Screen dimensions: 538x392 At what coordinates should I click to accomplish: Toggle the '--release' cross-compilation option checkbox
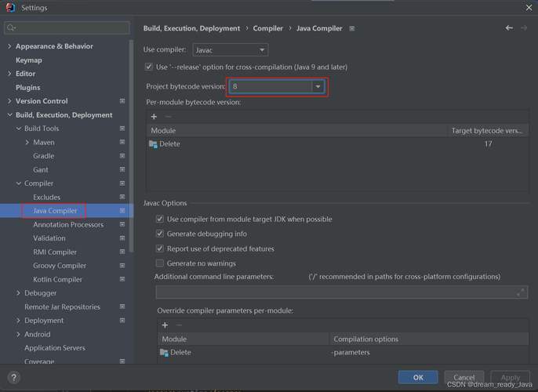tap(150, 67)
